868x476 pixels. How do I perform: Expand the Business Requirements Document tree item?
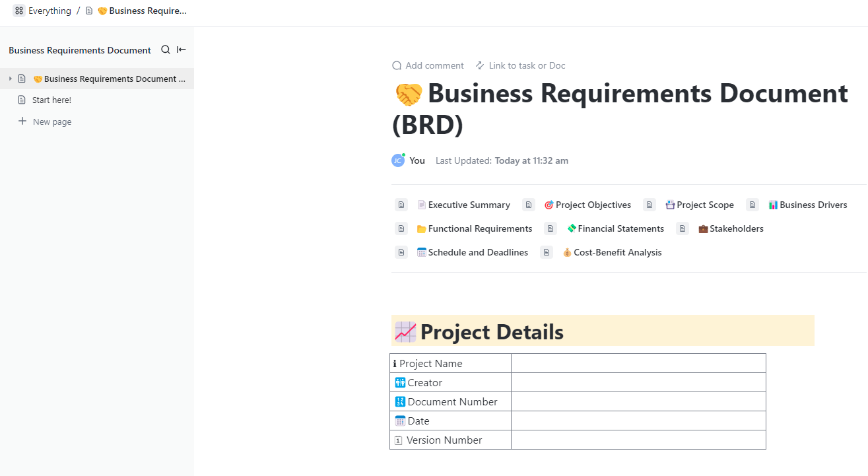click(x=10, y=79)
